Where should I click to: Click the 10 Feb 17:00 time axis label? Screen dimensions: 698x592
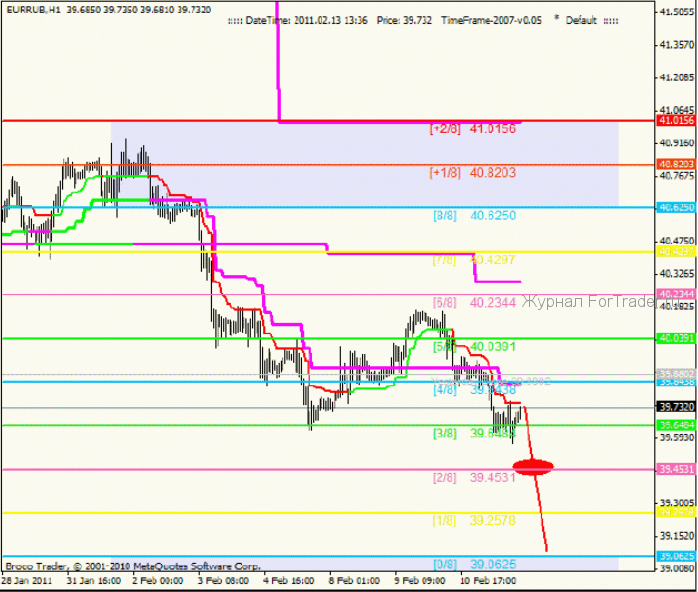pyautogui.click(x=488, y=580)
